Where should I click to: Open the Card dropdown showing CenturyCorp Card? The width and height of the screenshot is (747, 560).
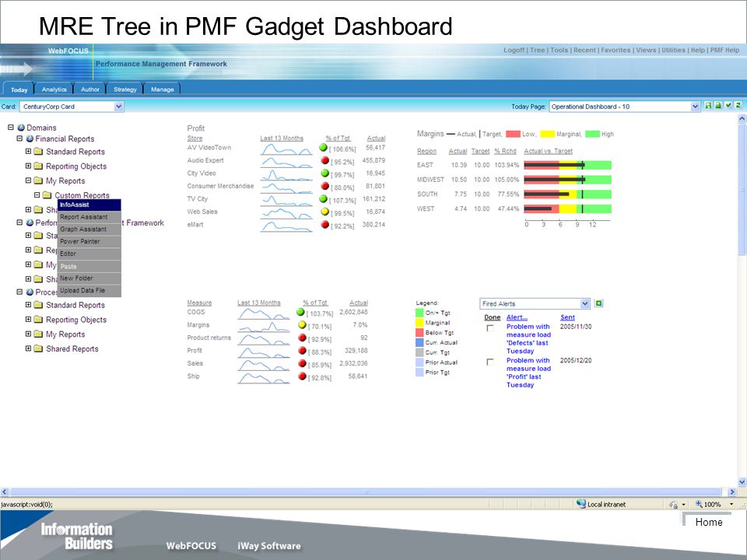118,107
